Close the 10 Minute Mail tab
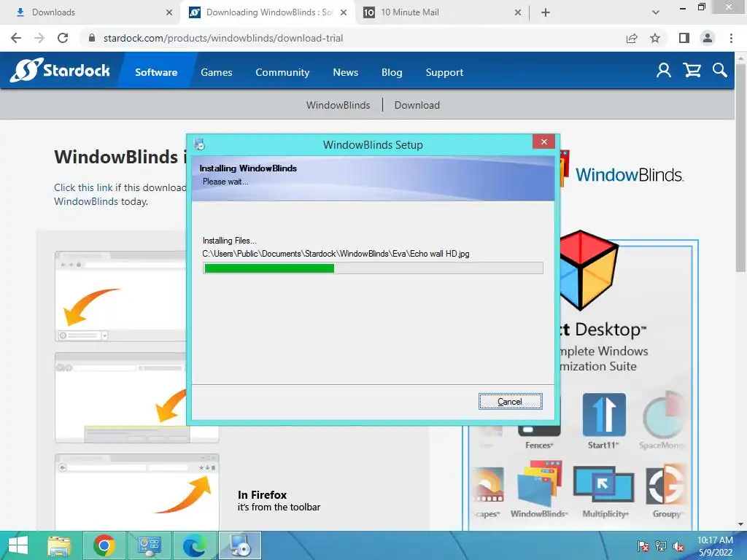747x560 pixels. point(518,12)
